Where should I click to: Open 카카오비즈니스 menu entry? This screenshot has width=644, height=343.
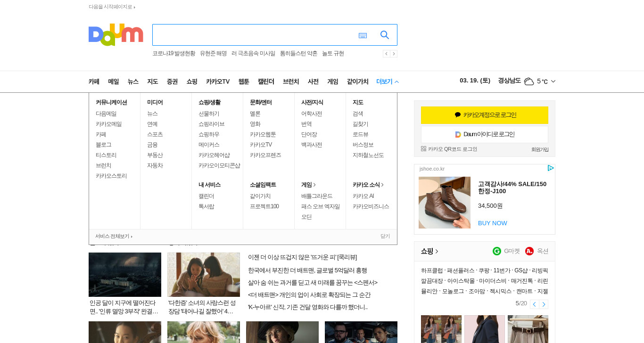pyautogui.click(x=371, y=206)
